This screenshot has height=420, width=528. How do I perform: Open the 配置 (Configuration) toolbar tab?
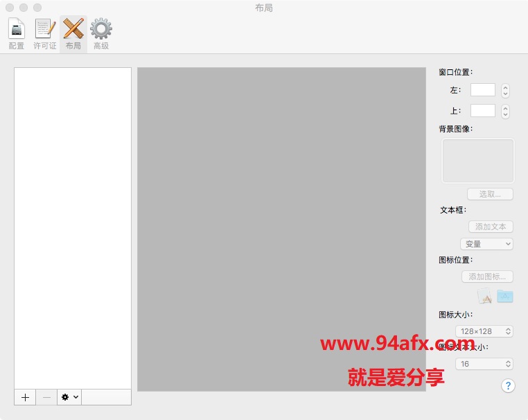[17, 34]
